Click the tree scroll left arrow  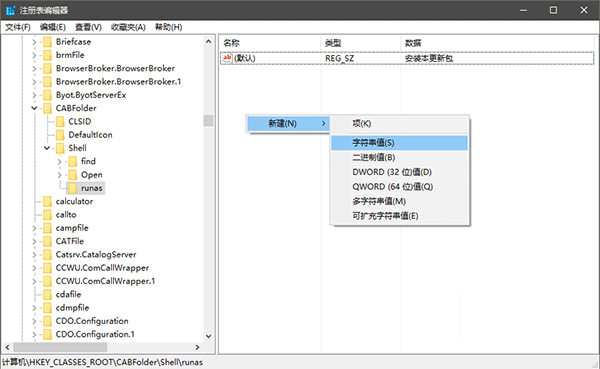pos(7,348)
